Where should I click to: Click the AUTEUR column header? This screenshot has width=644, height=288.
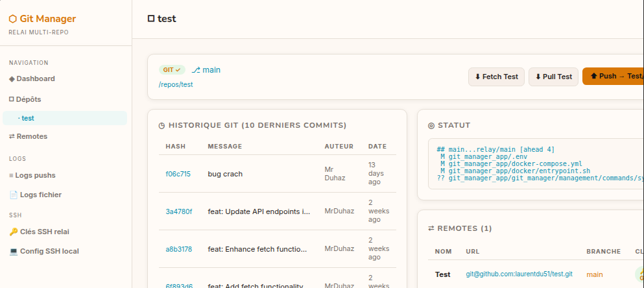coord(339,146)
